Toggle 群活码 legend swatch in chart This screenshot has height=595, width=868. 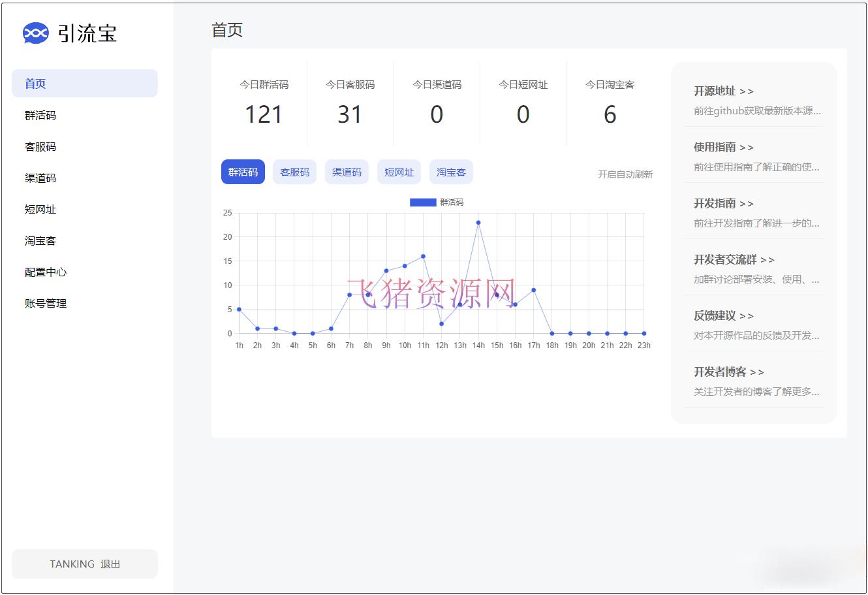[422, 202]
